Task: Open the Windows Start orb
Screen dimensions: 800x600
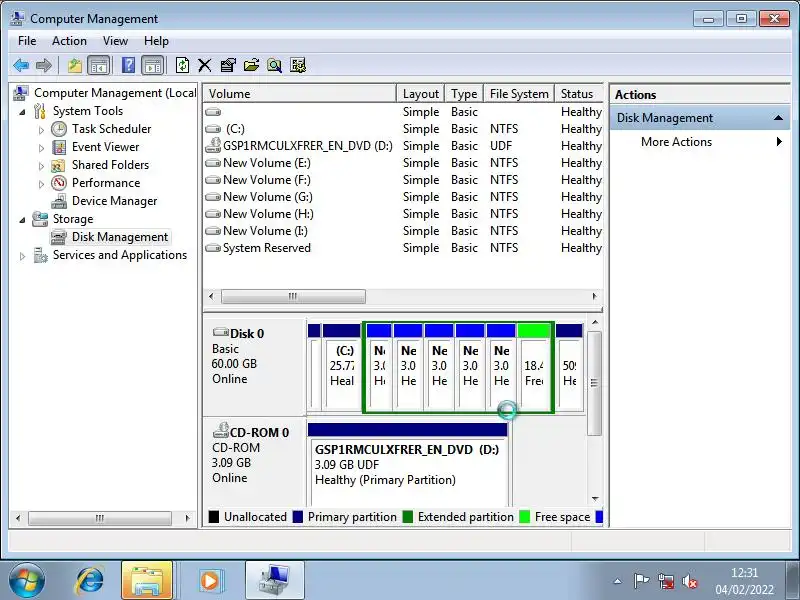Action: point(27,580)
